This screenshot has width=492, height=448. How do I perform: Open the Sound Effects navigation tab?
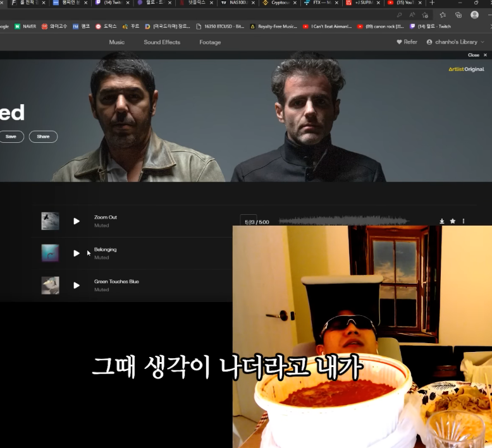[162, 42]
